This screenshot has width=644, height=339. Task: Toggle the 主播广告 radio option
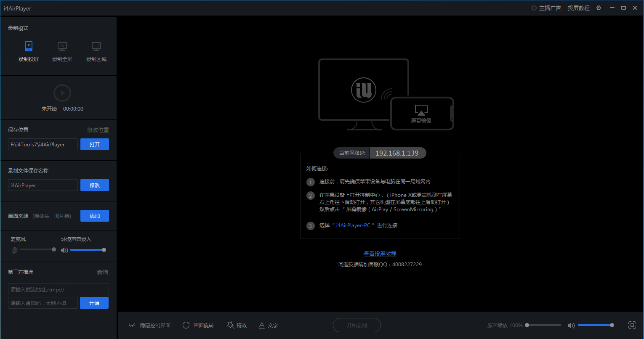coord(534,8)
